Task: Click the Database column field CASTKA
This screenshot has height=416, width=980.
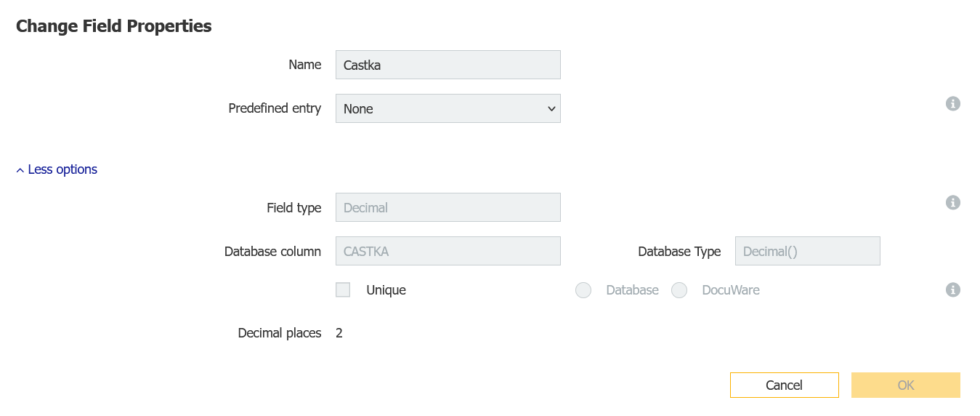Action: (x=448, y=251)
